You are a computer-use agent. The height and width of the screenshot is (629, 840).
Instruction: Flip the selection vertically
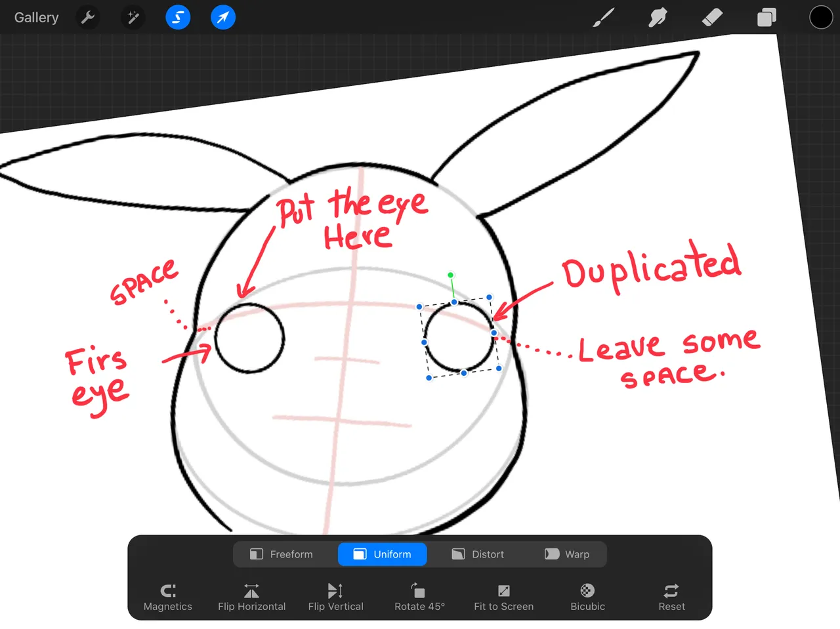(x=336, y=598)
